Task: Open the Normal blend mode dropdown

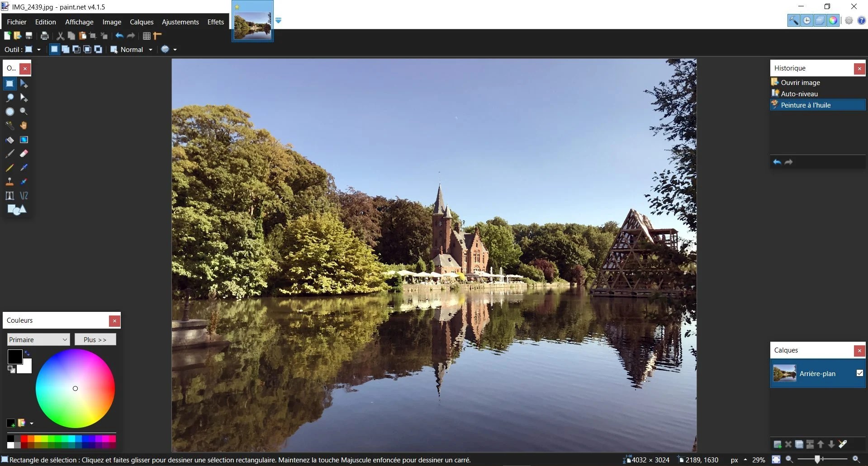Action: point(150,49)
